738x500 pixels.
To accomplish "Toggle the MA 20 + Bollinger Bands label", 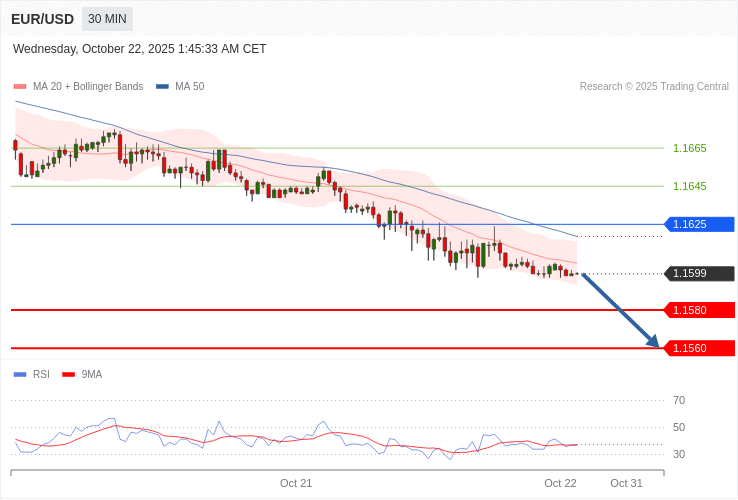I will tap(88, 87).
